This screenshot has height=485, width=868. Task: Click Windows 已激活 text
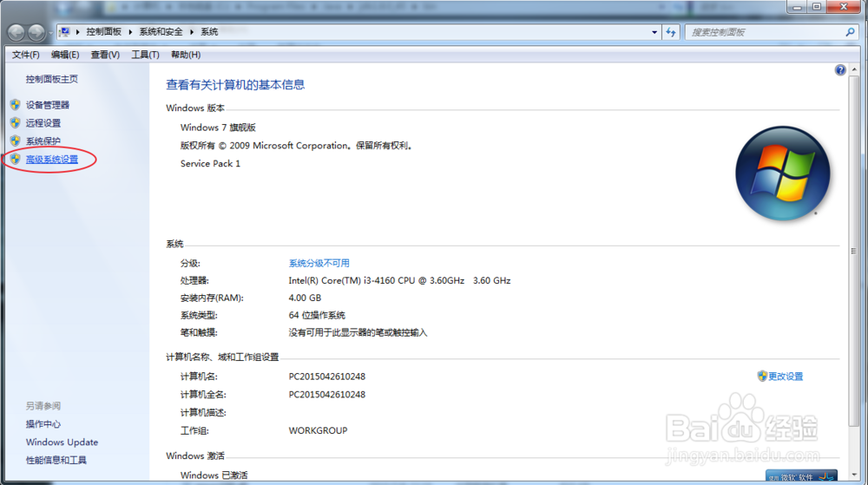tap(214, 475)
